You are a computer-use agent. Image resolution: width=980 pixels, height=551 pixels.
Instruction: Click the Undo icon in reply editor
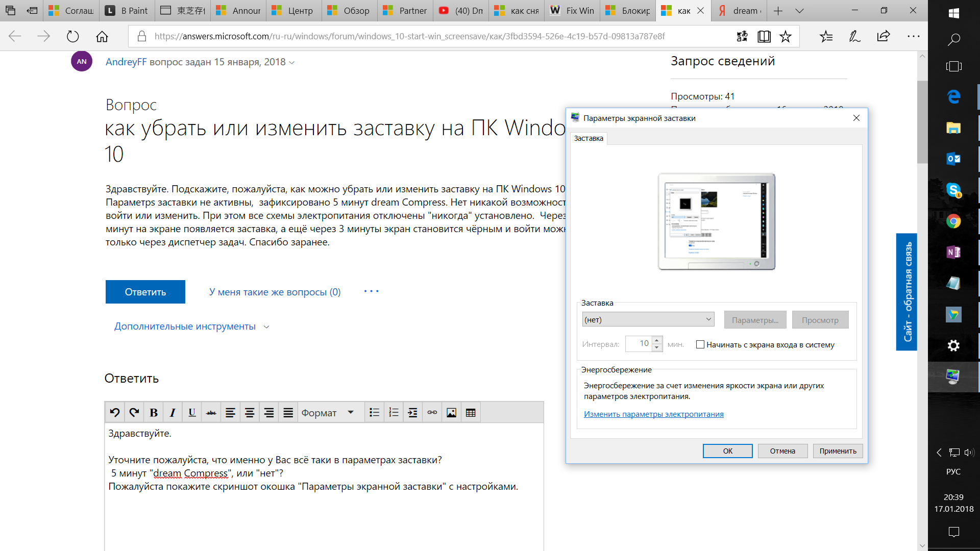coord(115,412)
